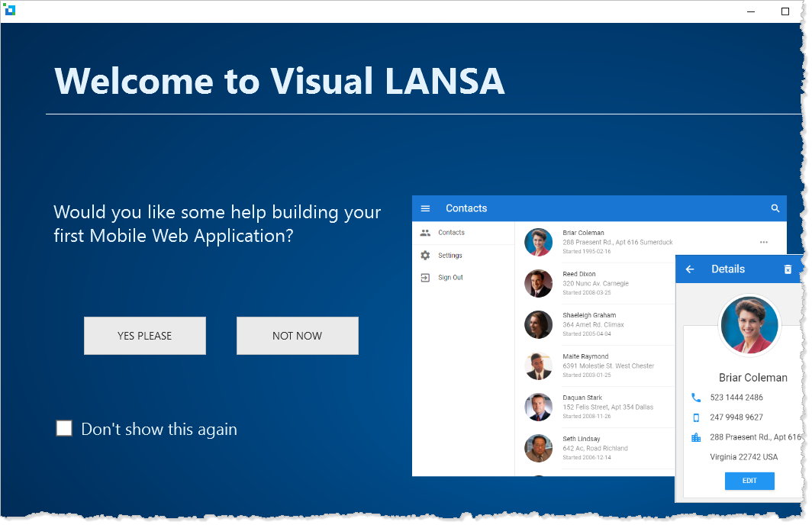The image size is (812, 525).
Task: Select the Shaeleigh Graham contact name
Action: coord(589,315)
